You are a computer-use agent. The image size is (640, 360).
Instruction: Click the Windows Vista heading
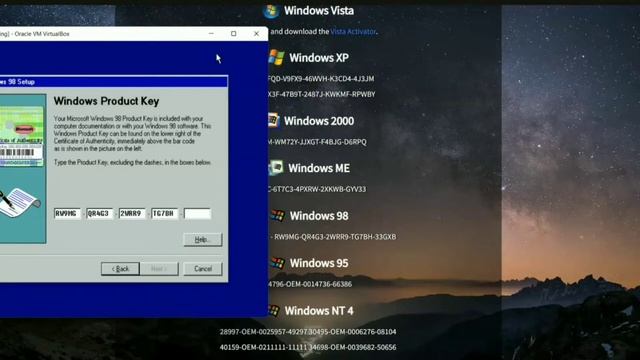tap(319, 11)
